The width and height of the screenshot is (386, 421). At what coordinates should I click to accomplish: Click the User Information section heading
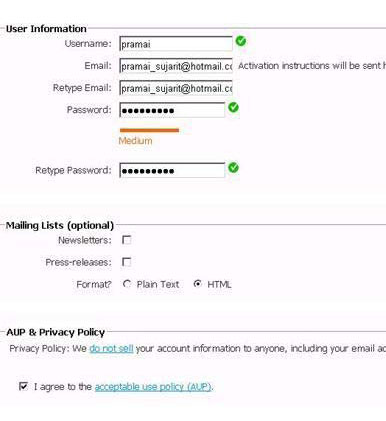(46, 29)
